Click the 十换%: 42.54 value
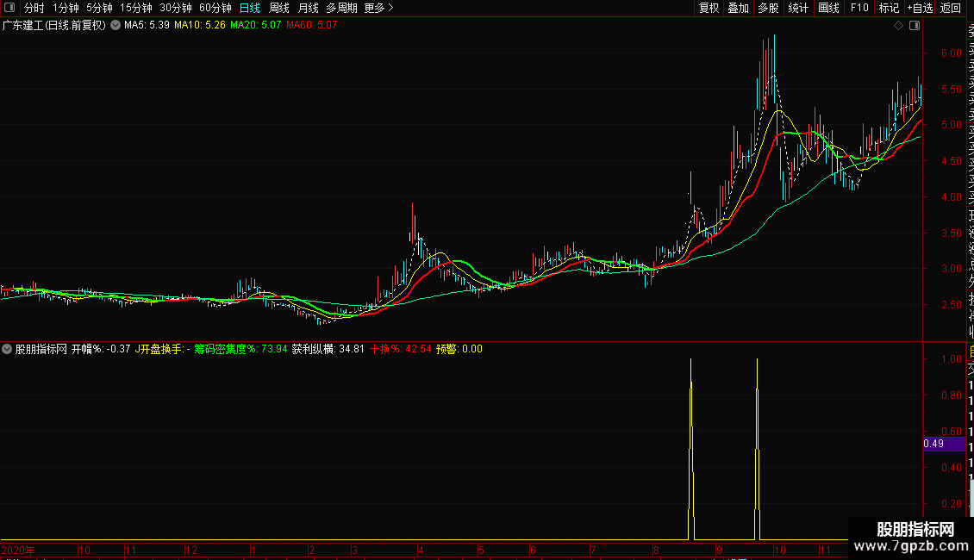This screenshot has height=560, width=974. click(x=401, y=349)
